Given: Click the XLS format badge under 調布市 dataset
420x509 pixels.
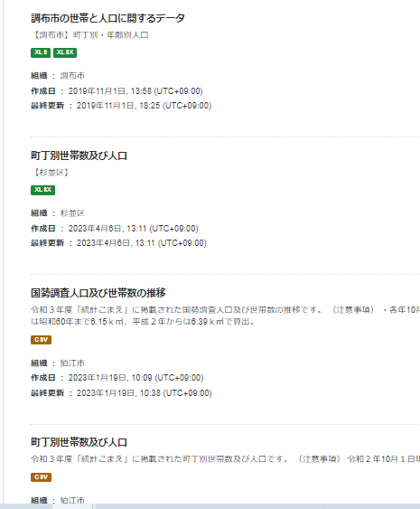Looking at the screenshot, I should pos(41,52).
